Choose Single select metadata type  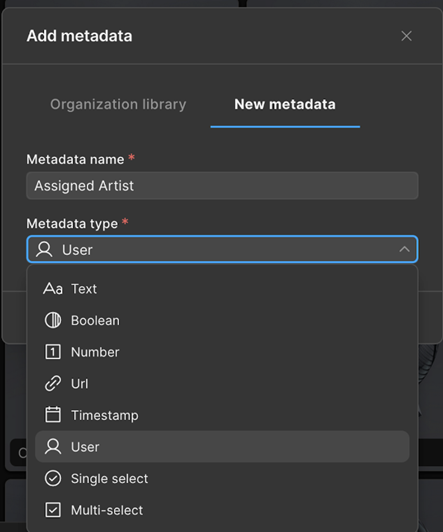pyautogui.click(x=222, y=478)
